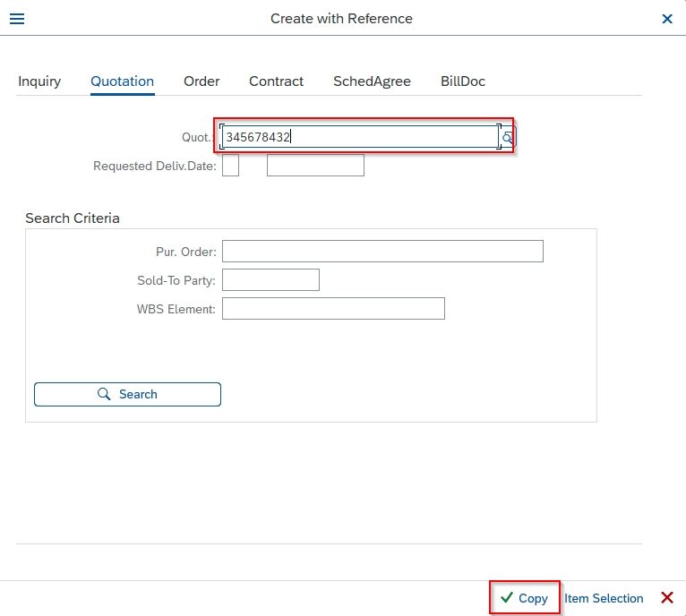Click the Search button
686x616 pixels.
127,394
